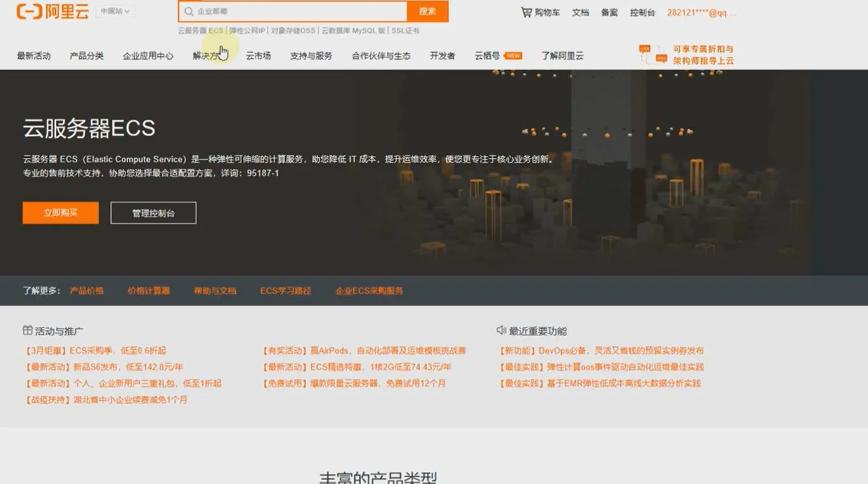Open the 了解阿里云 navigation menu
Viewport: 868px width, 484px height.
562,56
